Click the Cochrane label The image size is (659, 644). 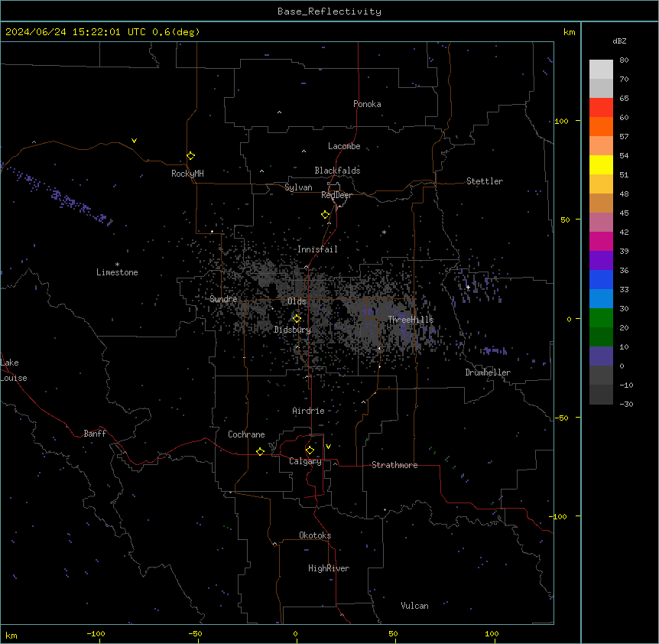click(x=246, y=434)
